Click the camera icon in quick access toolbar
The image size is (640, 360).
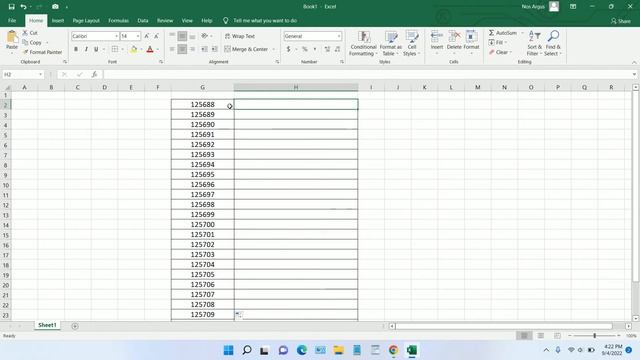55,7
